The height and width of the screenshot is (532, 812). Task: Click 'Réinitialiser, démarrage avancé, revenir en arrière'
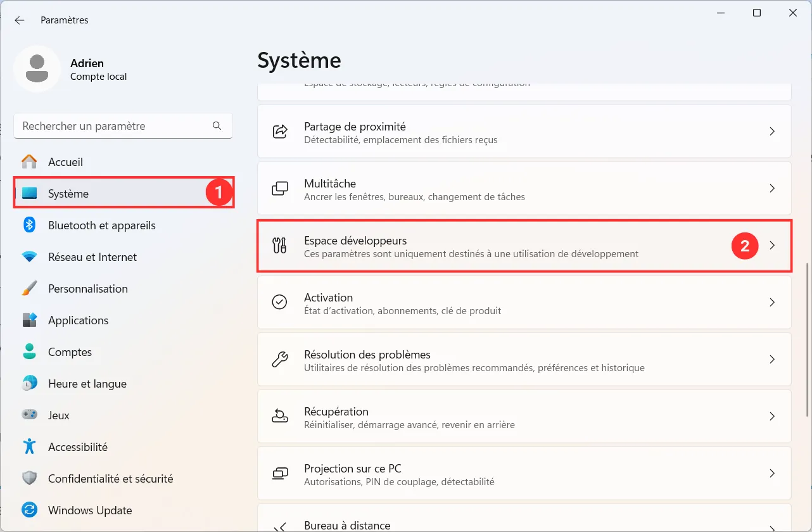click(x=409, y=425)
